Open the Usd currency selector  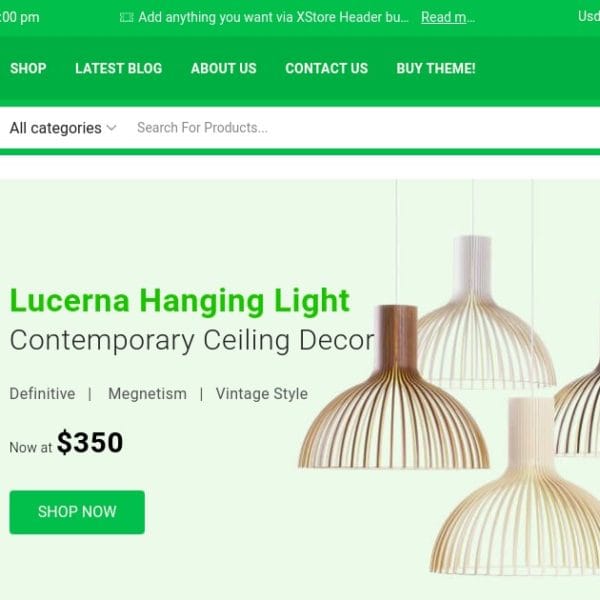(589, 16)
